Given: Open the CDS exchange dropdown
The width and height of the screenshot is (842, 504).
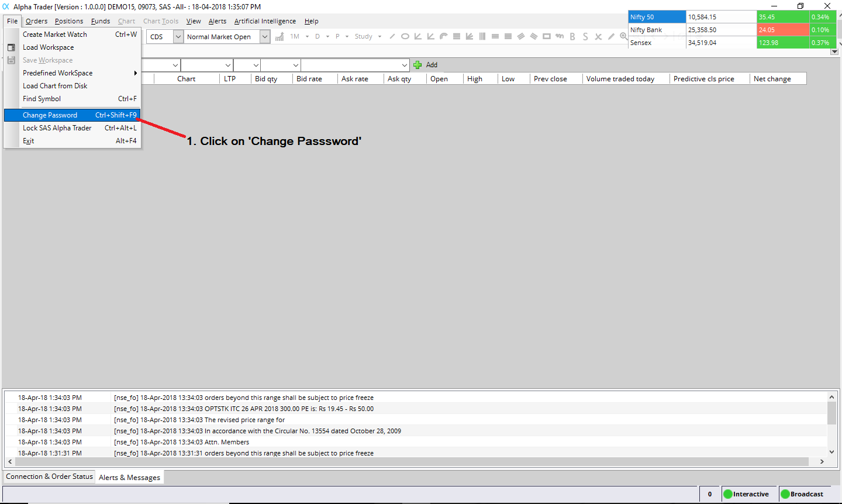Looking at the screenshot, I should pos(178,37).
